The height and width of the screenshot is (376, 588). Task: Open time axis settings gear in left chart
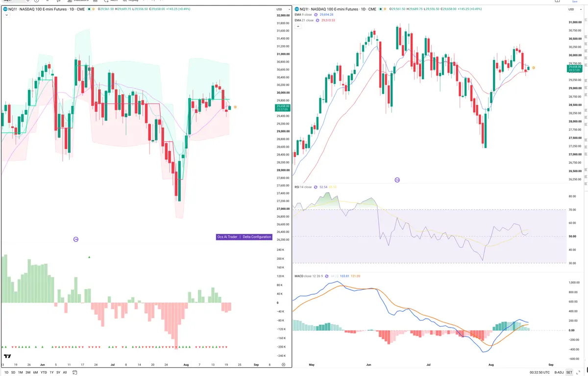click(283, 365)
